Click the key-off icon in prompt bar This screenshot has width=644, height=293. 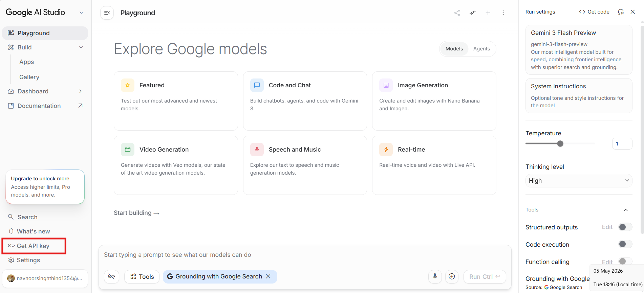(x=111, y=276)
